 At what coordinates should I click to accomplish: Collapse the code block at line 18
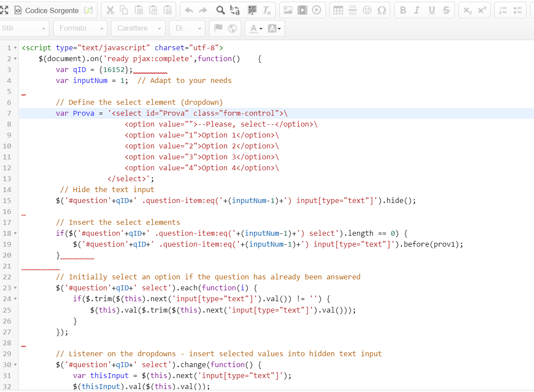pos(16,234)
